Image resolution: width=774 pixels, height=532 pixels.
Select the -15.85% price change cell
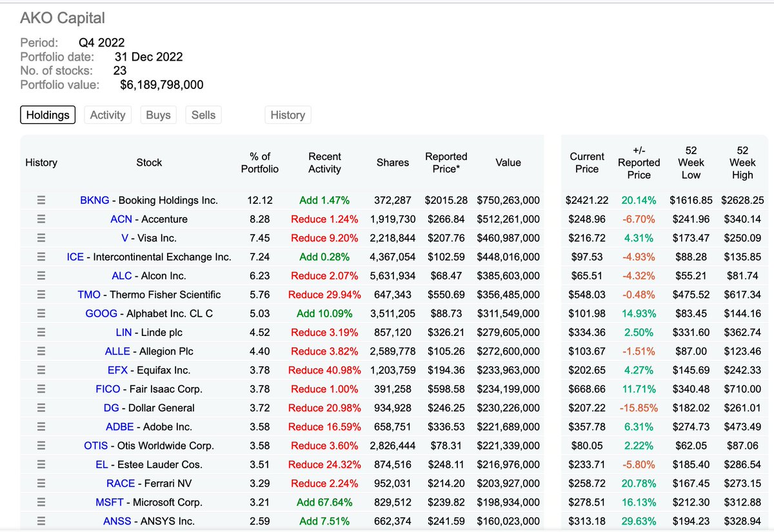639,408
